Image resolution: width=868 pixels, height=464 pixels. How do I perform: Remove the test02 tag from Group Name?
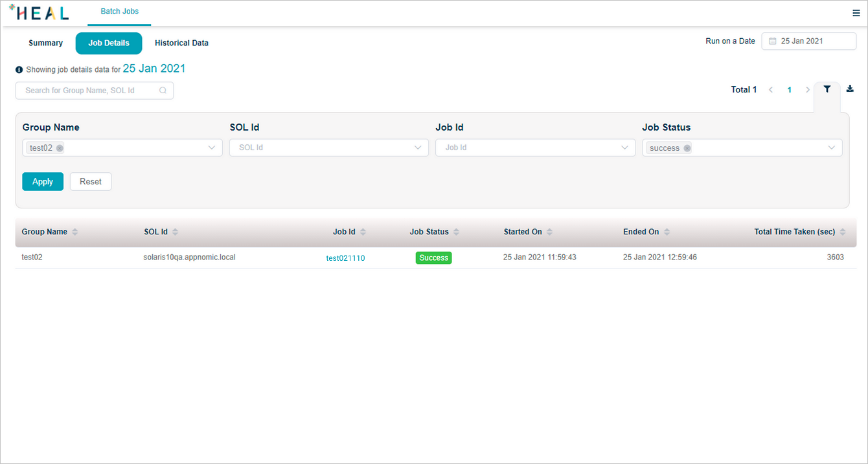(60, 148)
